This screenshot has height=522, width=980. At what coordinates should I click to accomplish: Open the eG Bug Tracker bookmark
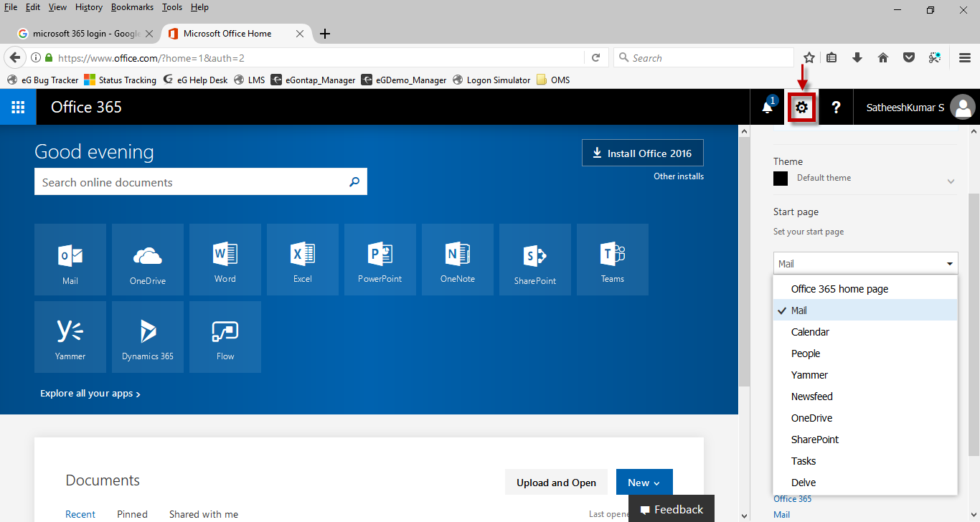click(x=43, y=80)
